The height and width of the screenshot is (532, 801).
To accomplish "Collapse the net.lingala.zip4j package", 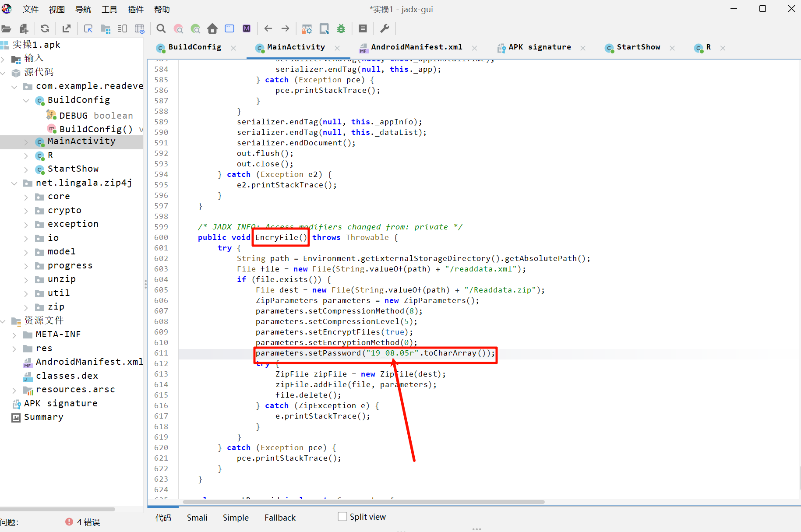I will point(14,183).
